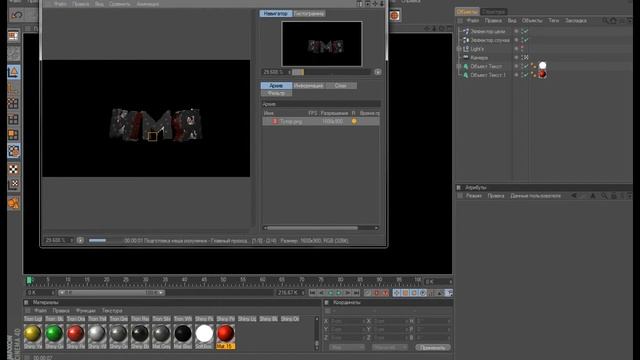
Task: Switch to the Структура tab
Action: [493, 11]
